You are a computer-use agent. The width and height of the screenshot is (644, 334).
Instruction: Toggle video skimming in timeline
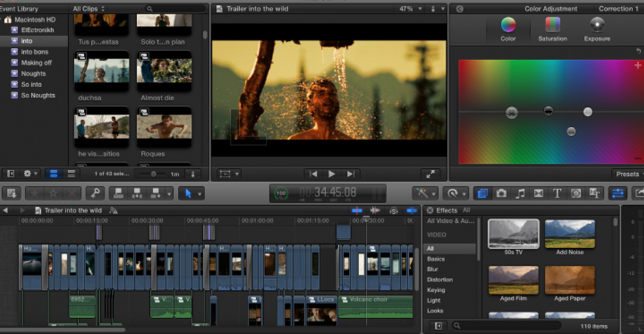357,211
